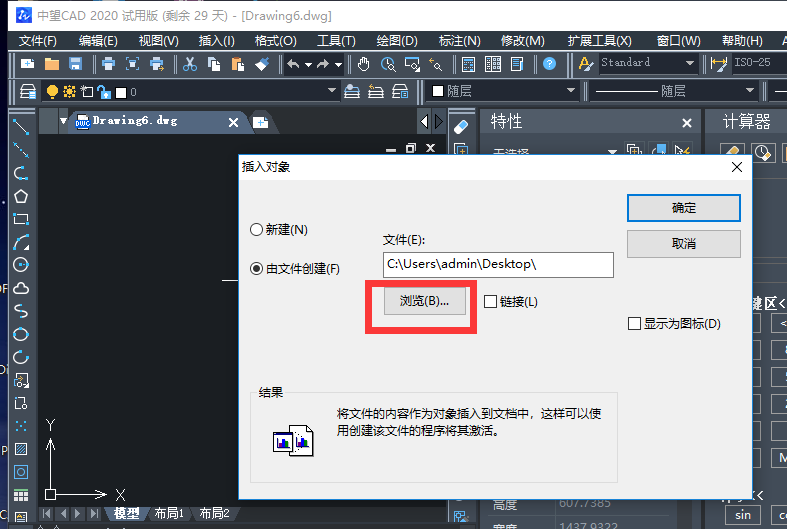The height and width of the screenshot is (529, 787).
Task: Activate the Pan hand tool
Action: tap(364, 64)
